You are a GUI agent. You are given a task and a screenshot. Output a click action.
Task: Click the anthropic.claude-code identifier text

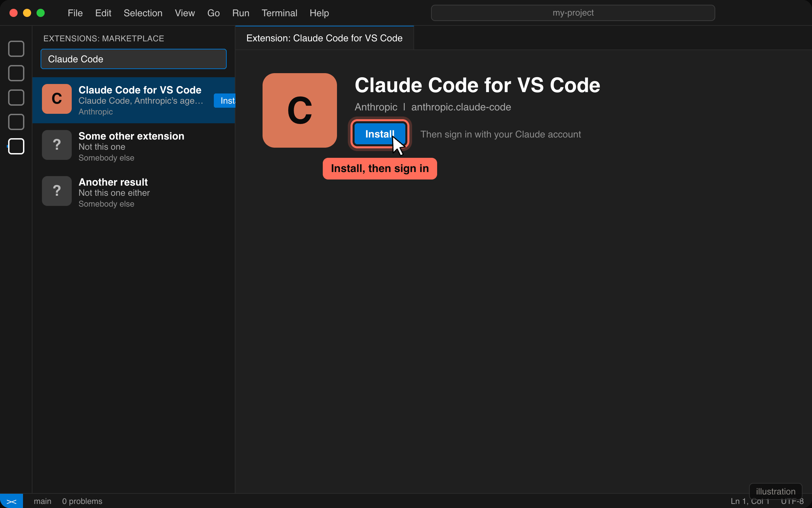point(461,107)
